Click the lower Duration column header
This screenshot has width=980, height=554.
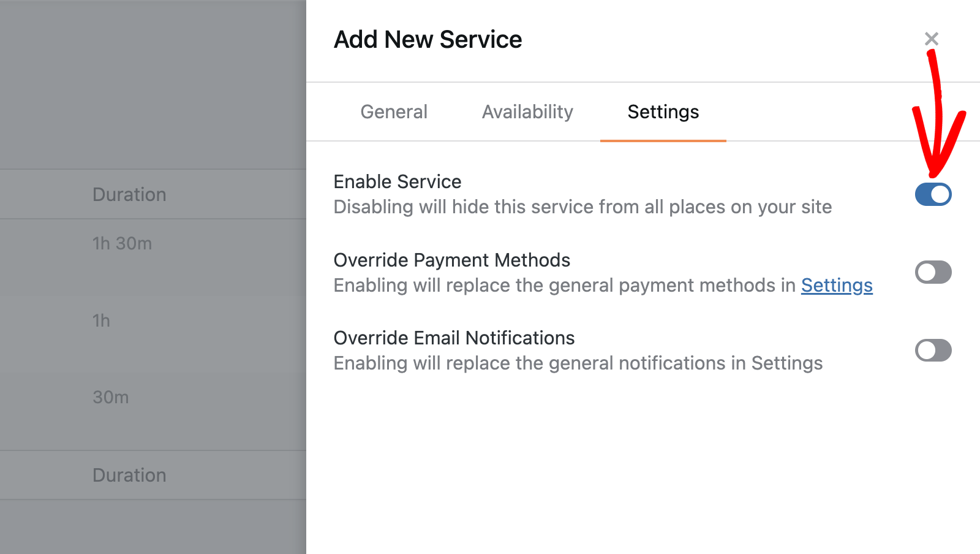tap(129, 475)
